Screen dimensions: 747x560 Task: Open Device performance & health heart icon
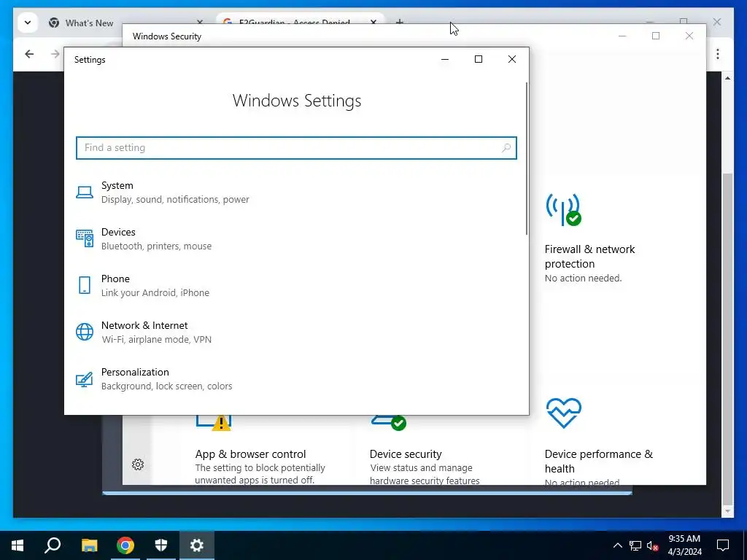click(564, 413)
